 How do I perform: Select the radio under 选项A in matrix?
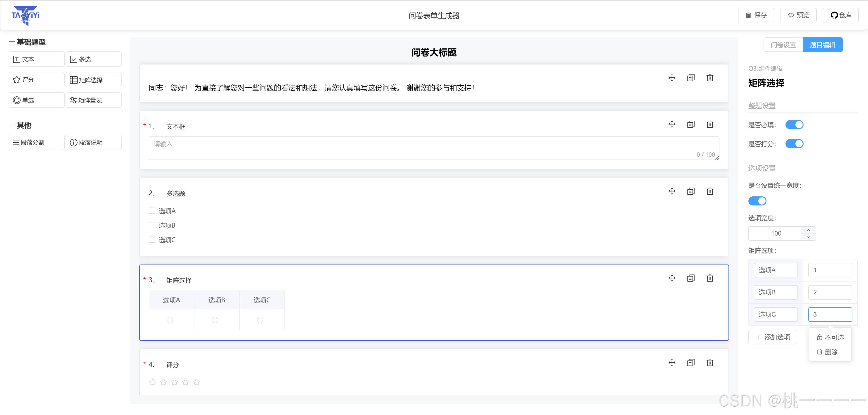click(170, 320)
